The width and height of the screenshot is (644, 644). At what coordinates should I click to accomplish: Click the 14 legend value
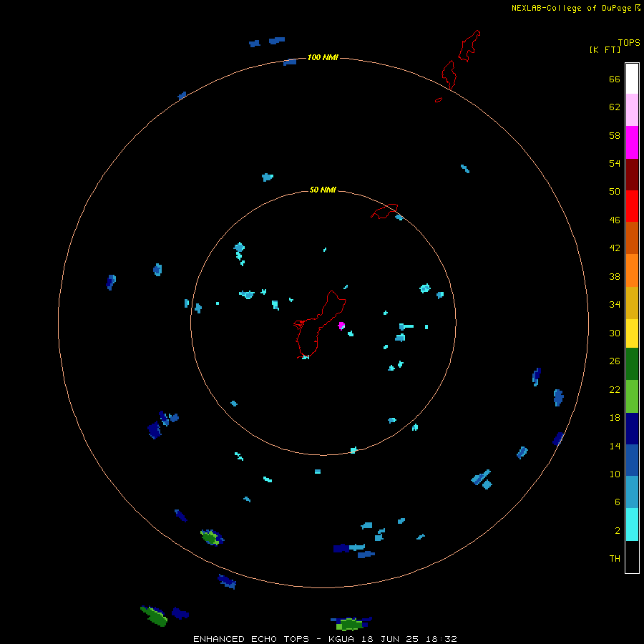pos(615,446)
